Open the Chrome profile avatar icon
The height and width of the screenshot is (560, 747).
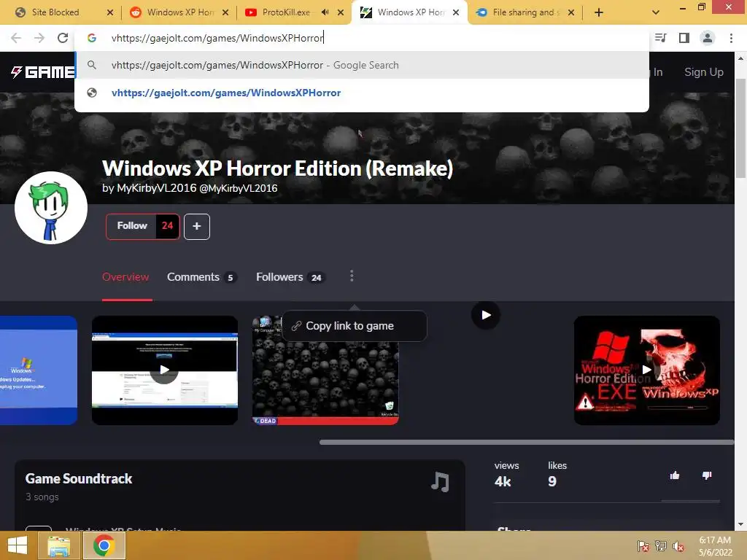coord(708,38)
